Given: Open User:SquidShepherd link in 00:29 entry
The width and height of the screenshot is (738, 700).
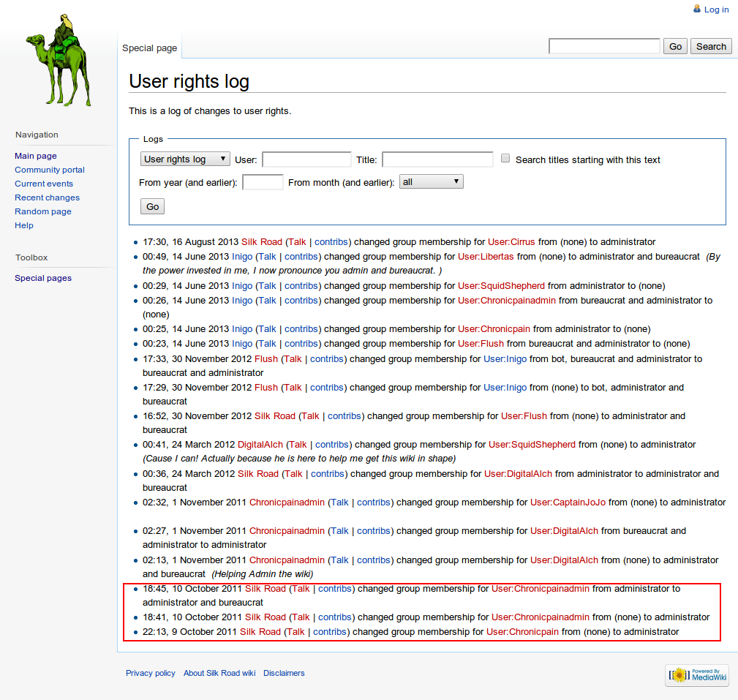Looking at the screenshot, I should tap(501, 286).
